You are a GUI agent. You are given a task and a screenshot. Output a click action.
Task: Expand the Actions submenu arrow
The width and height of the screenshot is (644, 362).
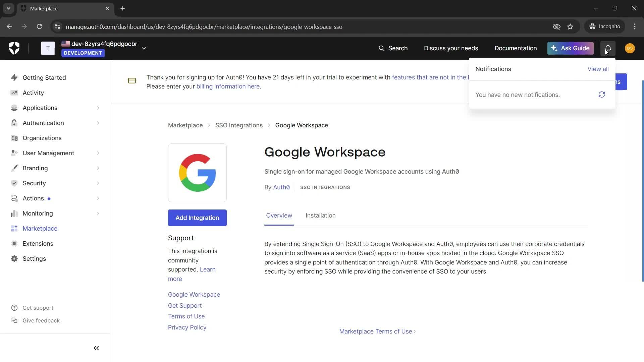tap(98, 198)
